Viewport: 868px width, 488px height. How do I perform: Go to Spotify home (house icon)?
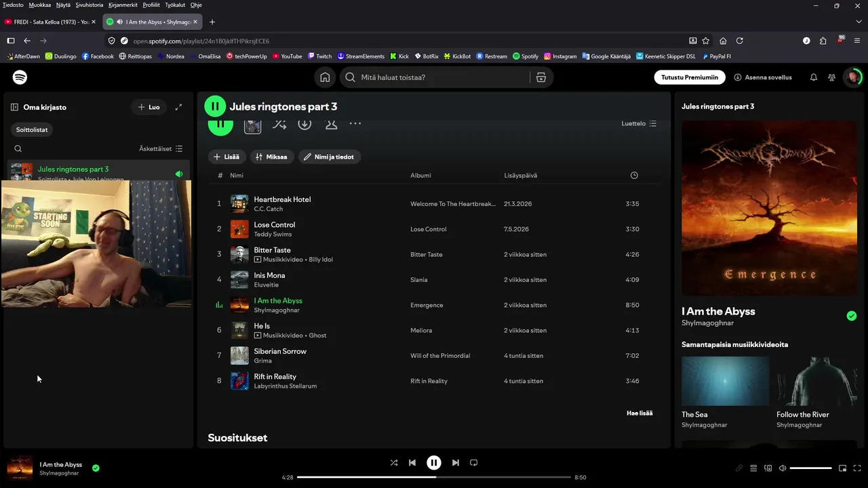click(325, 77)
